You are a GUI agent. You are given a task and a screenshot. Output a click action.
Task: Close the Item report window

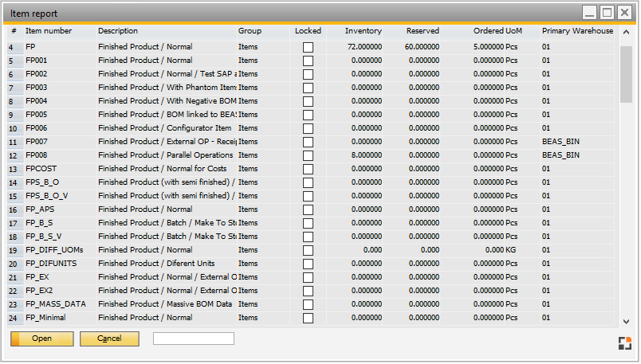626,13
